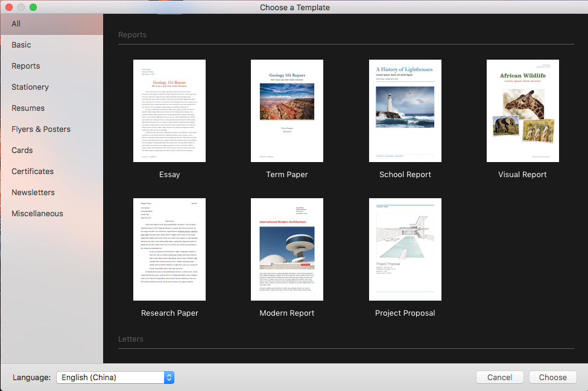Viewport: 588px width, 391px height.
Task: Select the Research Paper template thumbnail
Action: click(169, 249)
